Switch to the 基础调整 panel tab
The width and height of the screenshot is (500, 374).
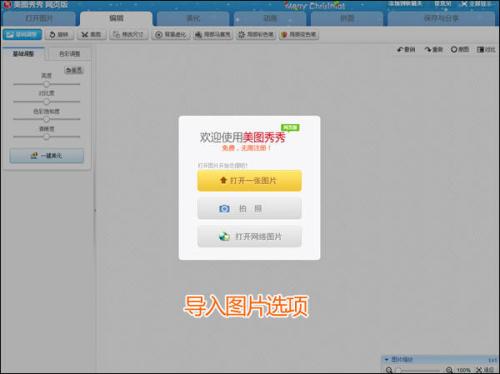(23, 54)
